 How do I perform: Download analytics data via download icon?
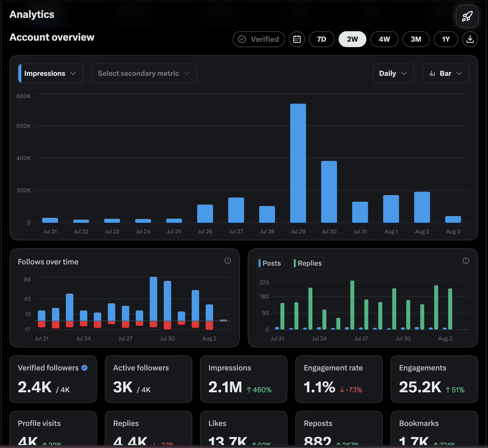(470, 39)
